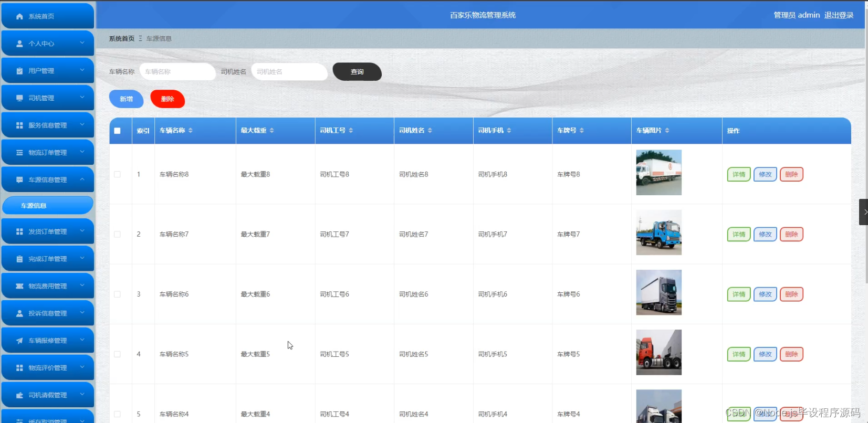Expand the 完成订单管理 menu chevron
This screenshot has width=868, height=423.
click(x=82, y=258)
